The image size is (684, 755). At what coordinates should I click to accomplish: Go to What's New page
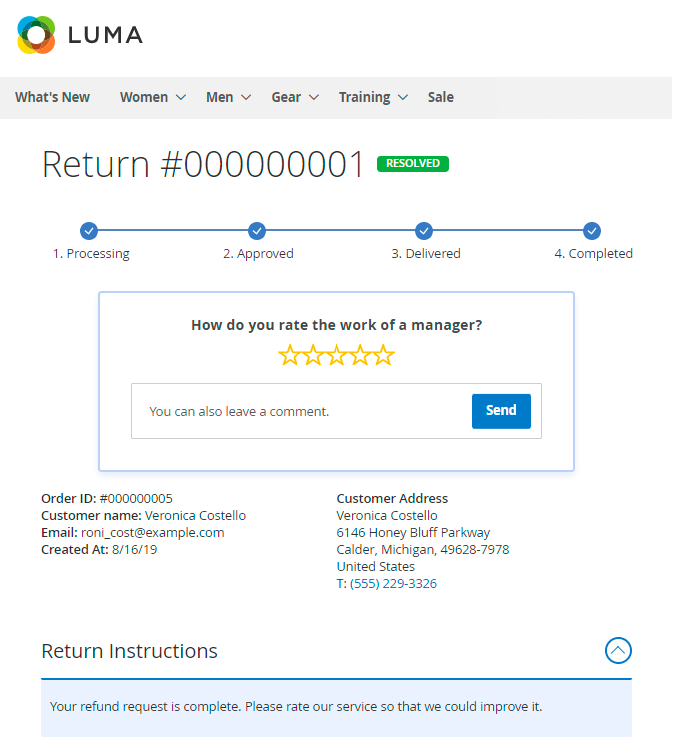(x=52, y=97)
